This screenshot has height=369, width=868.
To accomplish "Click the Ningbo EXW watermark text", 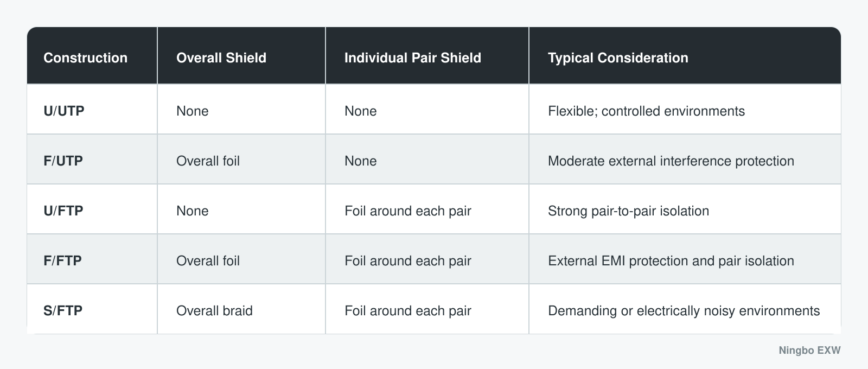I will coord(809,350).
